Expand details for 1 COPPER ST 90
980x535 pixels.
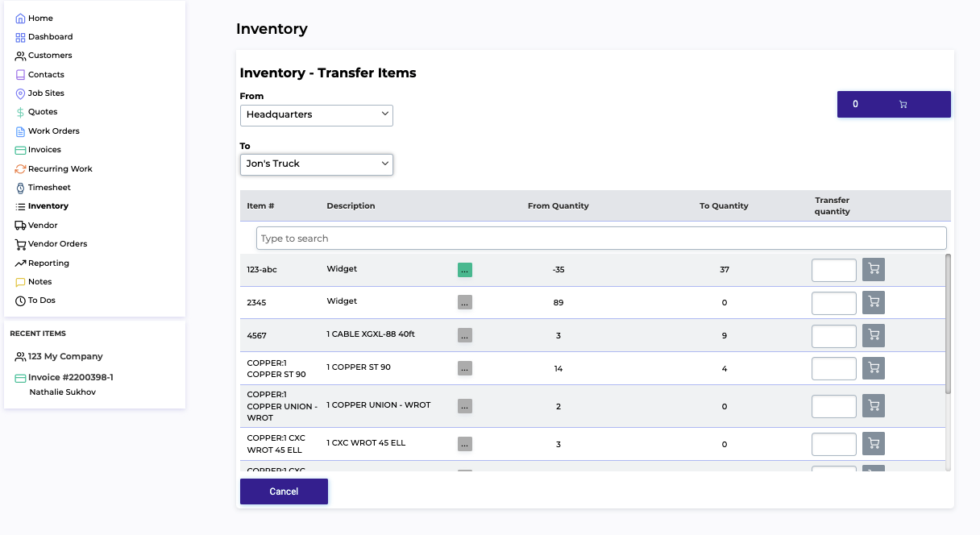pyautogui.click(x=465, y=368)
